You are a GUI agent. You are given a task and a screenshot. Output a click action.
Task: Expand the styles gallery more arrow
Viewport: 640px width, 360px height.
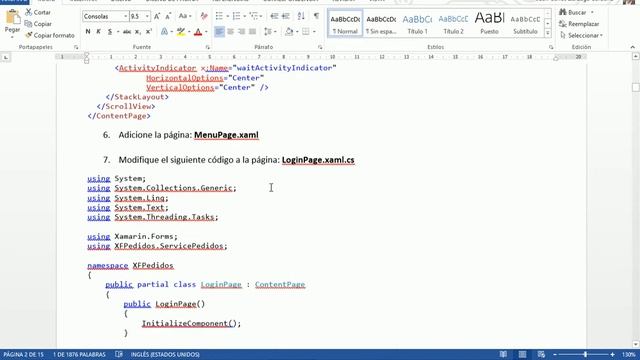click(x=548, y=33)
